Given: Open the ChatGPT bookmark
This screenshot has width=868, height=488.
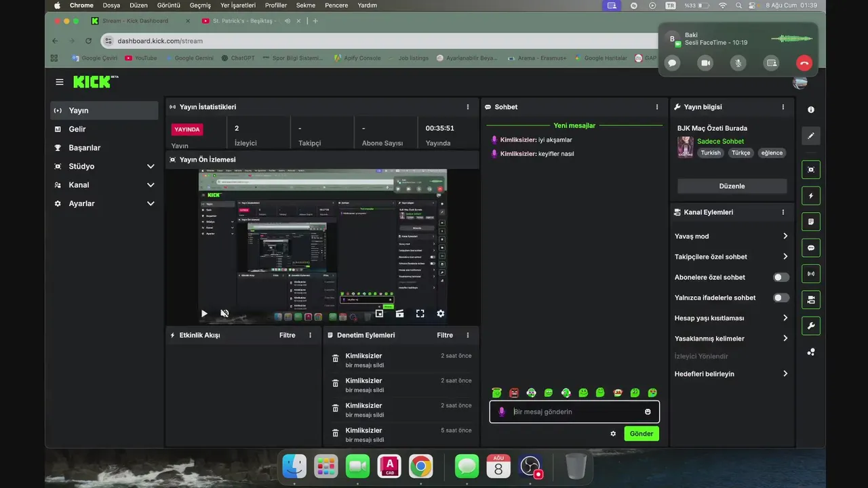Looking at the screenshot, I should pos(238,58).
